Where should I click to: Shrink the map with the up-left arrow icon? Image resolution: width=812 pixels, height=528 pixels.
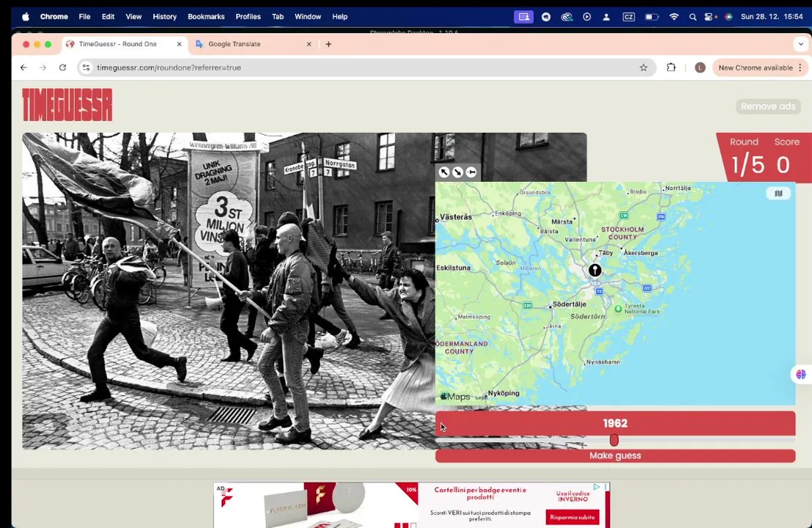tap(444, 172)
